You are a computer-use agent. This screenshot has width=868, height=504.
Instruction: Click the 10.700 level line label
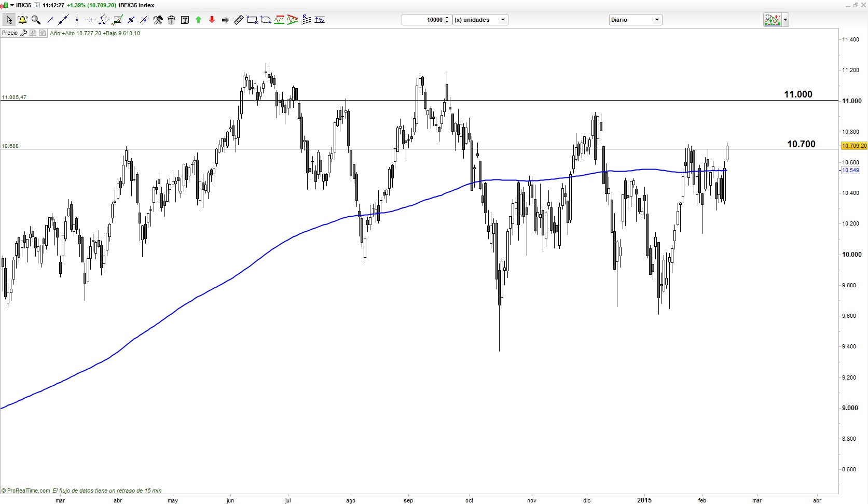(801, 144)
